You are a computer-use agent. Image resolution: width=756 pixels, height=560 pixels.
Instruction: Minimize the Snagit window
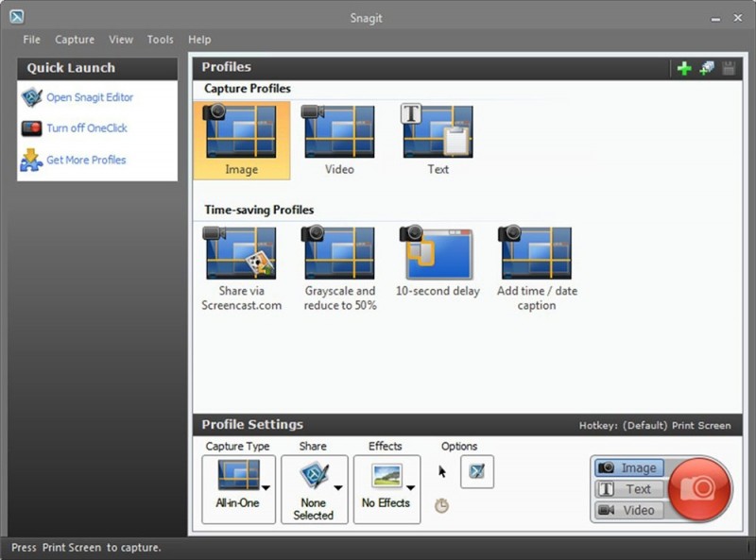[x=715, y=19]
